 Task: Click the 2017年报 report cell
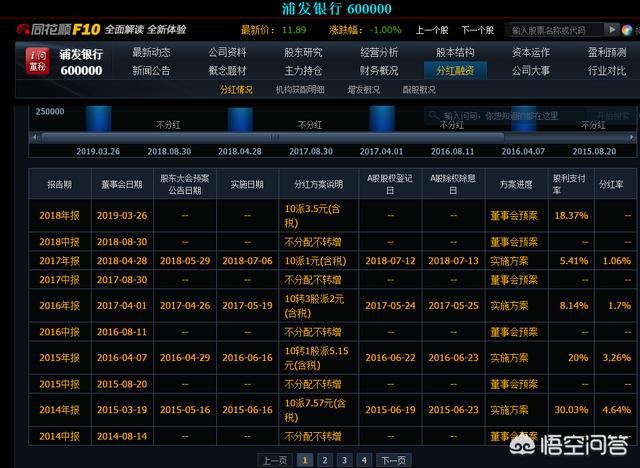[60, 261]
